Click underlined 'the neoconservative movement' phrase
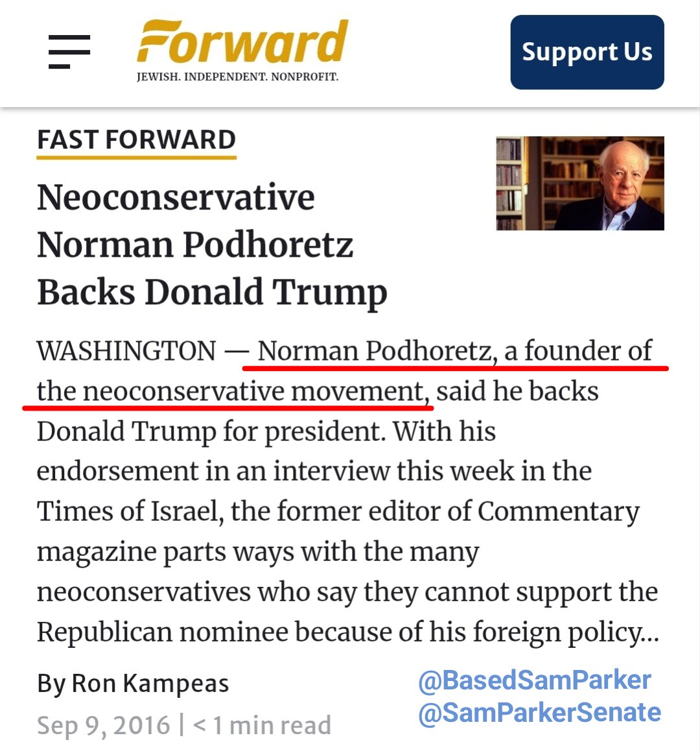Image resolution: width=700 pixels, height=753 pixels. [x=231, y=391]
